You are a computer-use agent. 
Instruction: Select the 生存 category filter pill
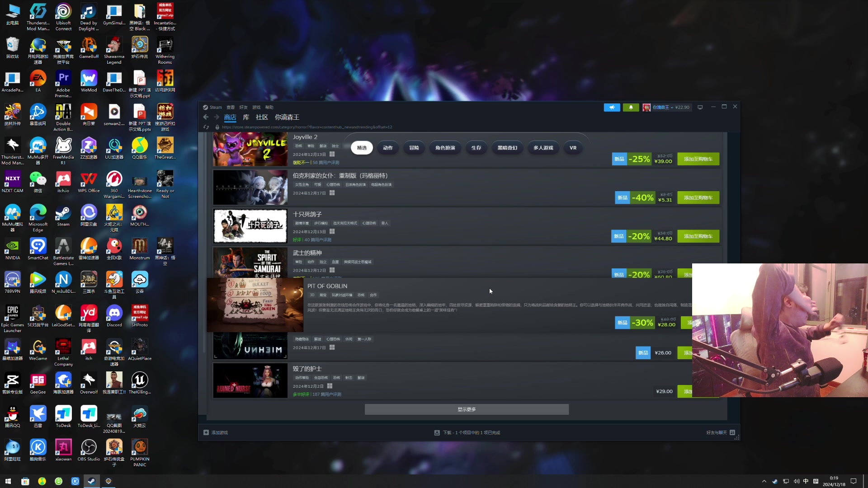[x=476, y=148]
